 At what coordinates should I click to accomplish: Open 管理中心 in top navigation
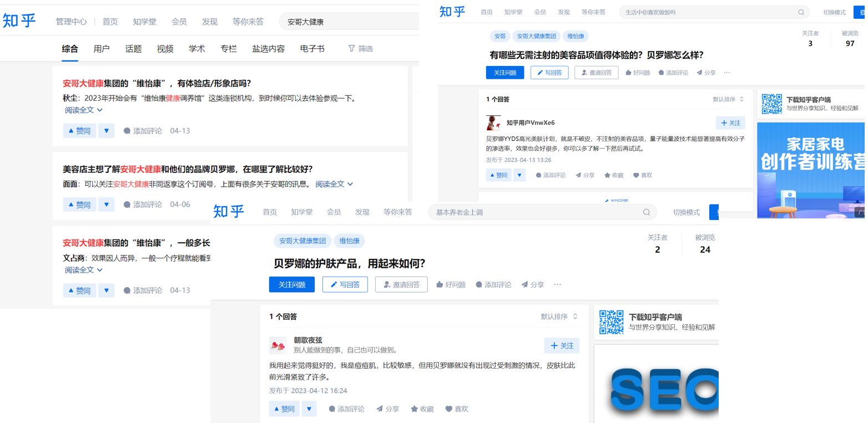71,22
